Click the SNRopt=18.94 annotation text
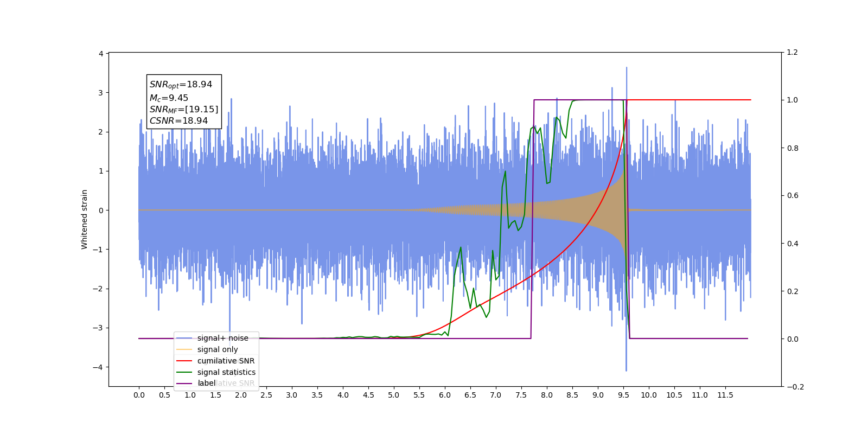Image resolution: width=868 pixels, height=434 pixels. click(181, 85)
